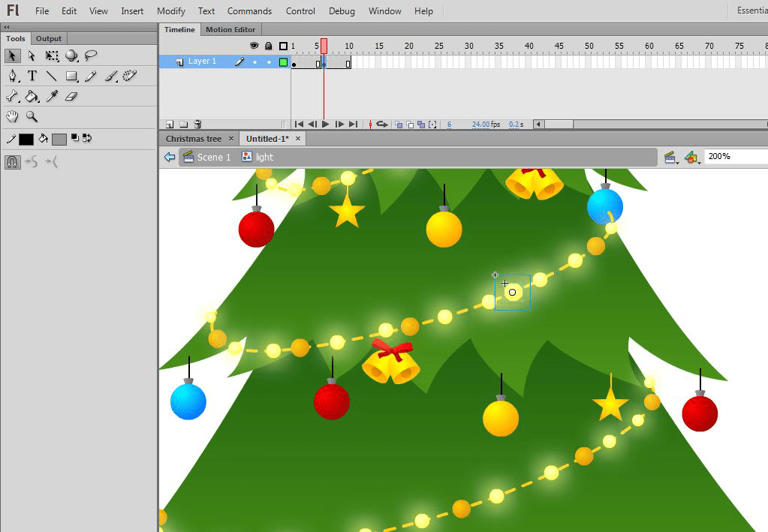Activate the Bone tool

tap(11, 96)
